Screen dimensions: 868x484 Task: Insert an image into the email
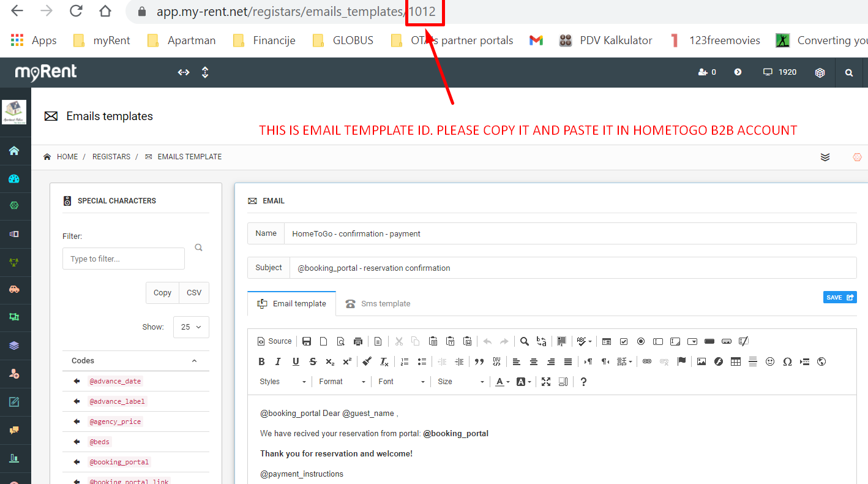point(702,361)
